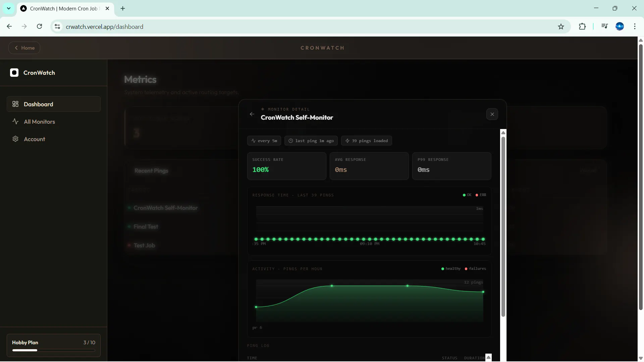Screen dimensions: 644x362
Task: Select the CronWatch browser tab
Action: (65, 8)
